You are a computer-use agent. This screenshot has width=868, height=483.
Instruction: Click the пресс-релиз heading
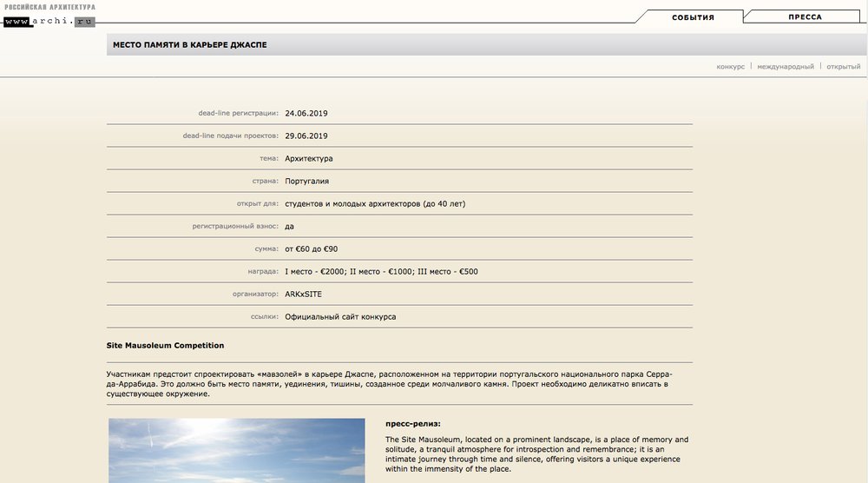point(412,424)
